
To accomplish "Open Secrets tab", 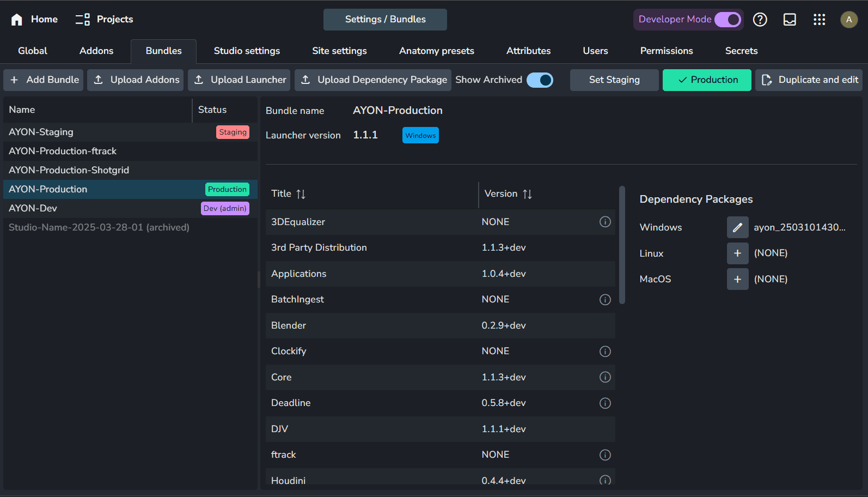I will click(741, 51).
